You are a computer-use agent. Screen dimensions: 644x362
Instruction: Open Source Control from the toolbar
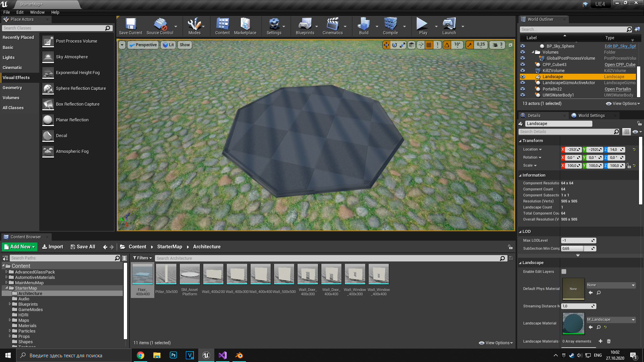160,26
